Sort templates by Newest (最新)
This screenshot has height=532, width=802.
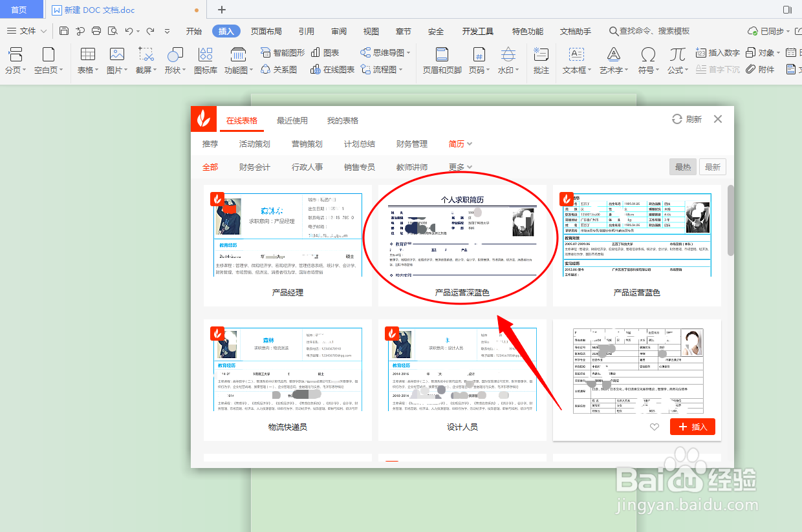pyautogui.click(x=713, y=167)
